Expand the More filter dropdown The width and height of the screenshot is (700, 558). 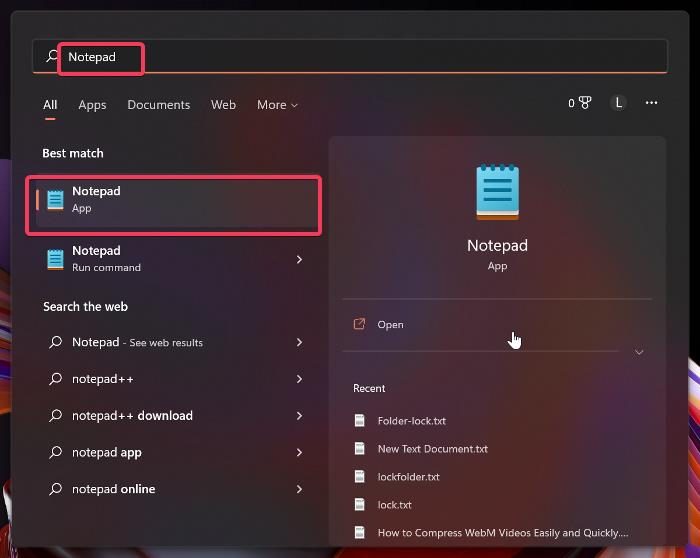[277, 105]
